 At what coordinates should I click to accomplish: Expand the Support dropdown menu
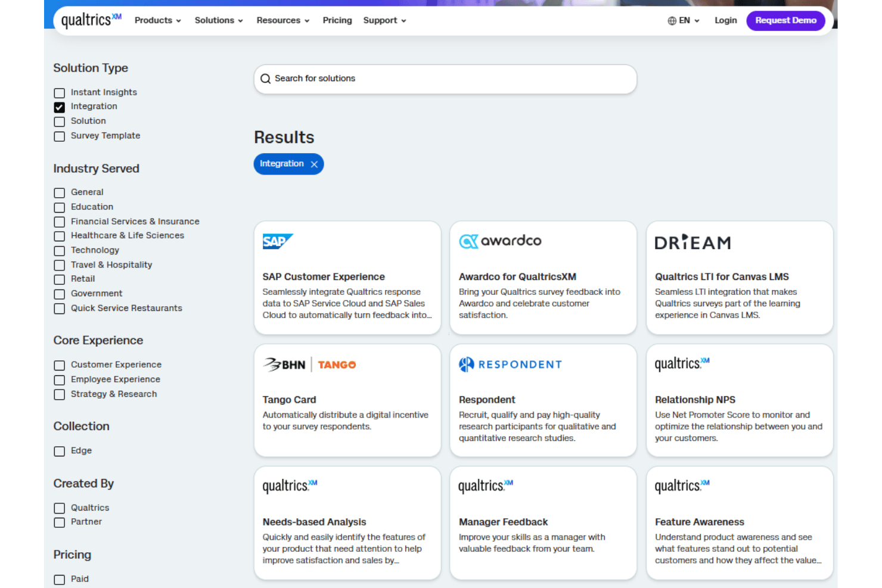385,20
